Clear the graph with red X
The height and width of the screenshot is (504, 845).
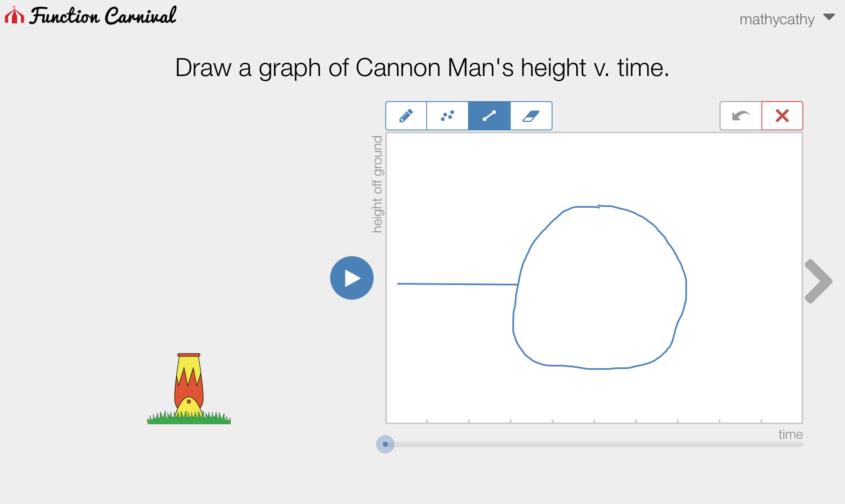coord(782,116)
